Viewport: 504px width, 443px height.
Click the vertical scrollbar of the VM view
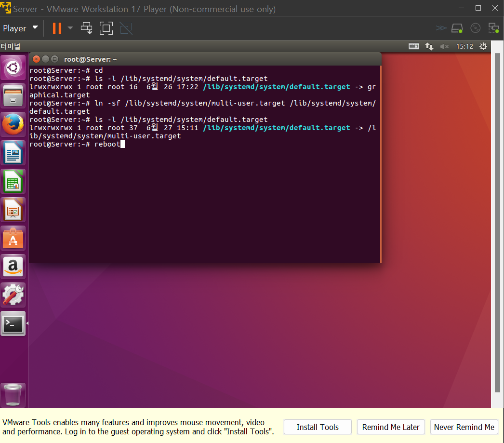click(497, 223)
